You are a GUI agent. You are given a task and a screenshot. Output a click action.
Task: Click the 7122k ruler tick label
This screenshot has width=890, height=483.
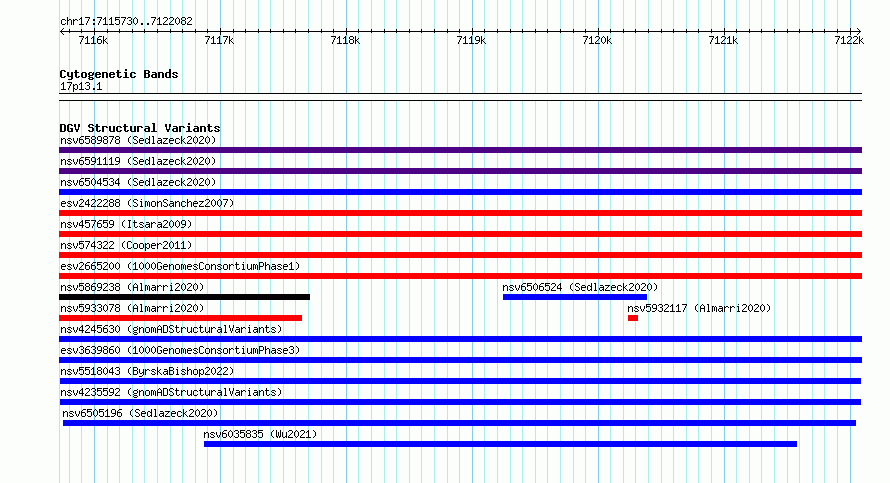[x=849, y=40]
